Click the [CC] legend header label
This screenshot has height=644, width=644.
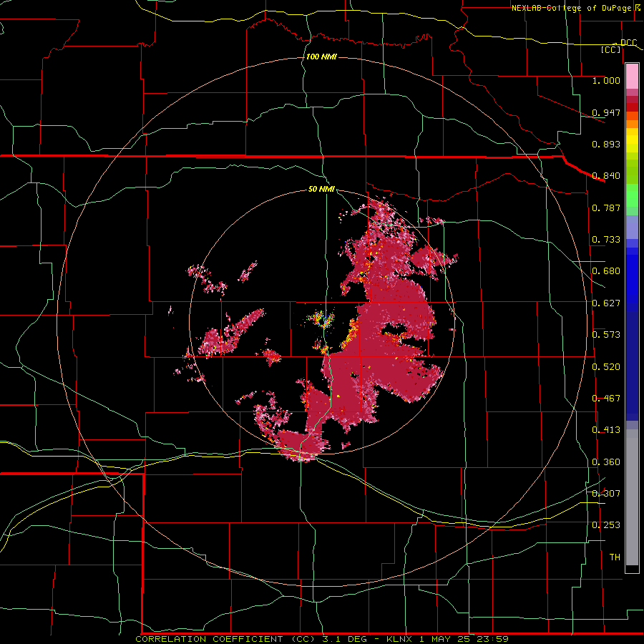click(x=611, y=49)
